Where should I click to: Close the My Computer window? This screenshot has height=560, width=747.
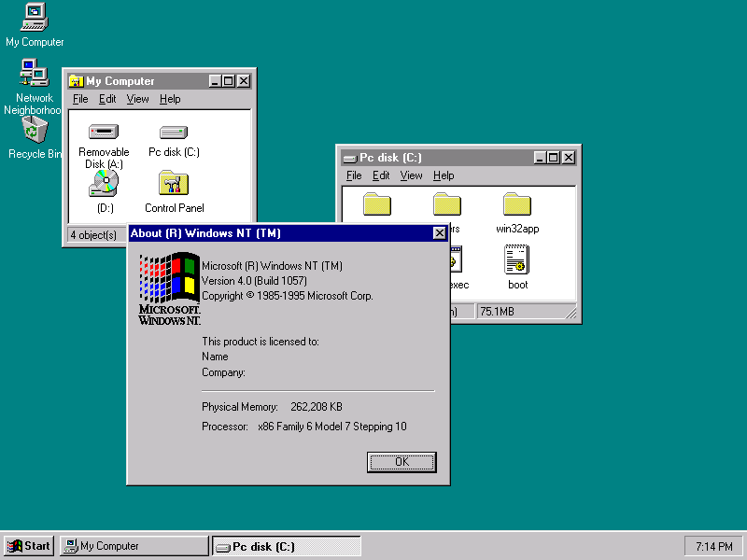[x=244, y=81]
